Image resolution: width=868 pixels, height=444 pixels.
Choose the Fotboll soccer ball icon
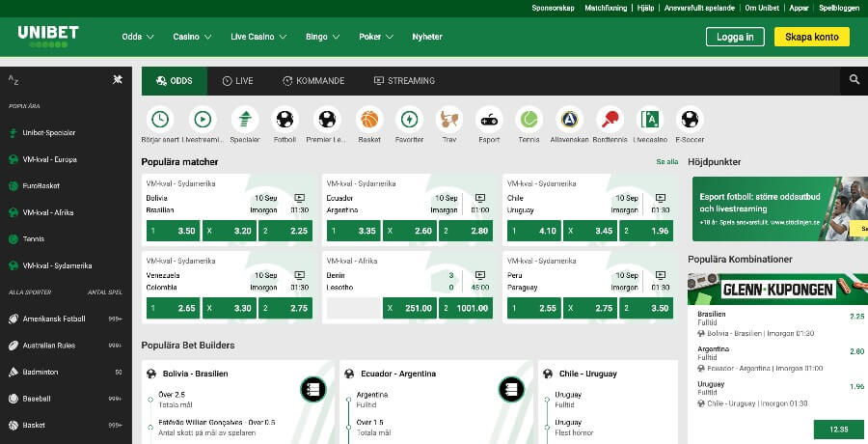[x=285, y=119]
